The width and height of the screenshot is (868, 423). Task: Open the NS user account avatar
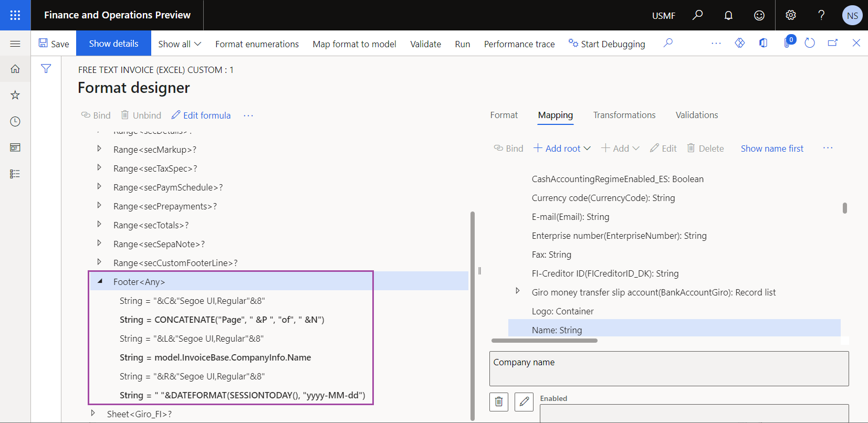(x=852, y=15)
